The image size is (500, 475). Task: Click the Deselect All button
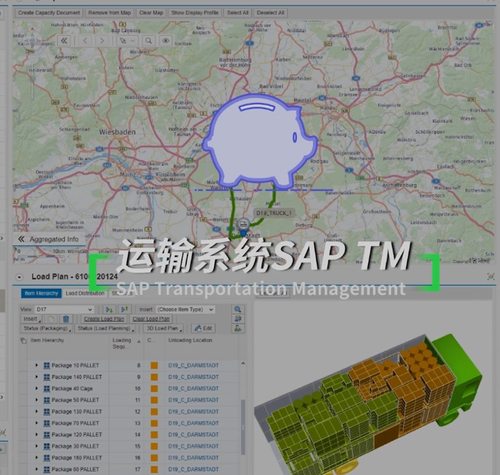(x=270, y=13)
